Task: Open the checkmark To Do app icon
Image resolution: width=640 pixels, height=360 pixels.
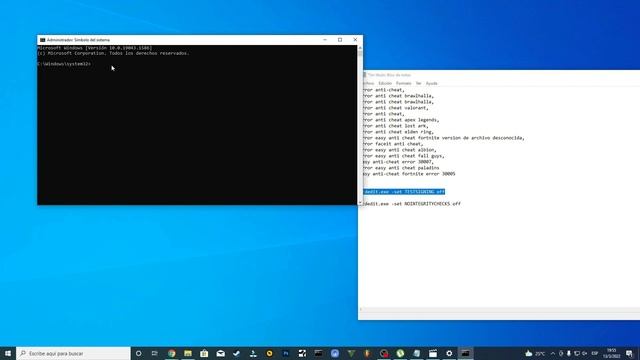Action: 237,353
